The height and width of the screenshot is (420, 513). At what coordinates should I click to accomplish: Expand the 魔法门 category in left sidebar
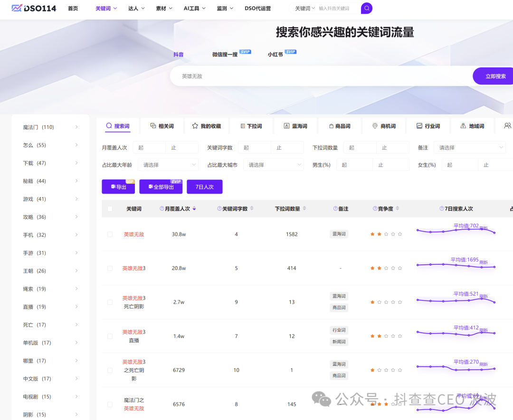(76, 127)
